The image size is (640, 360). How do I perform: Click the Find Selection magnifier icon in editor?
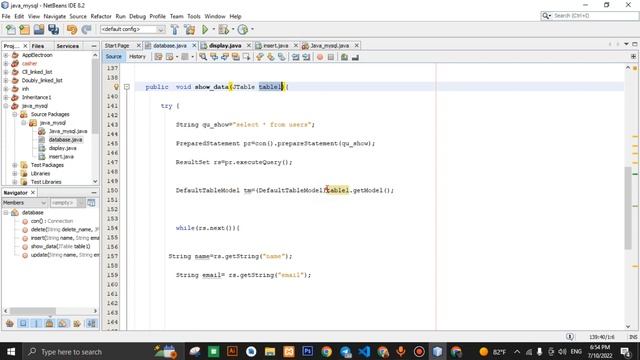click(203, 57)
